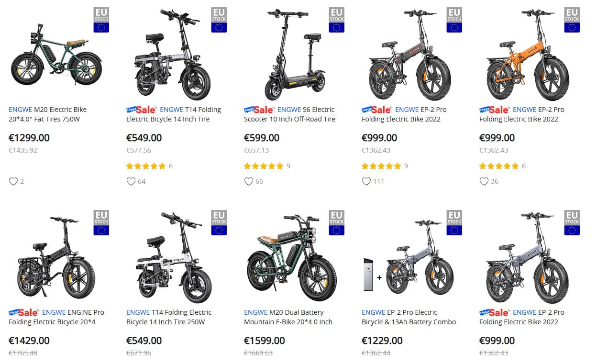Favorite the T14 Folding bike with 64 likes
Viewport: 597px width, 364px height.
[x=131, y=181]
